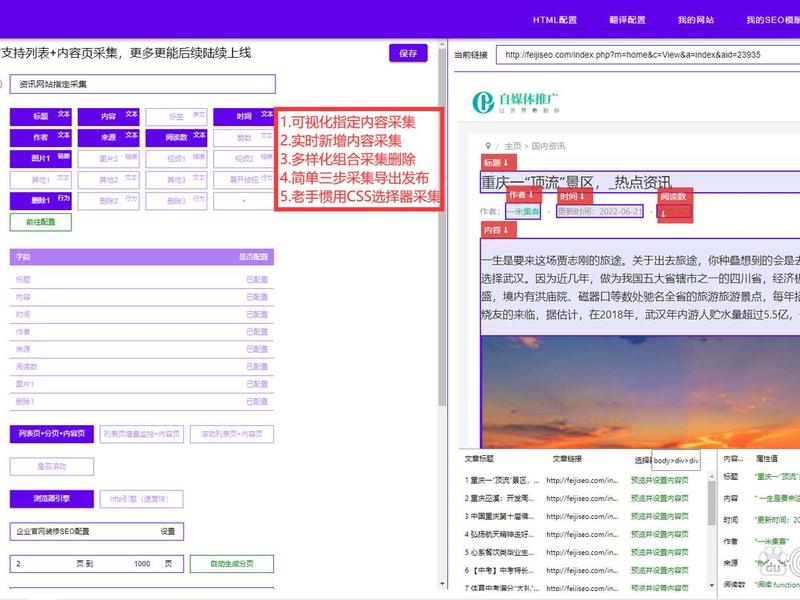Select 滚动列表页+内容页 mode
The width and height of the screenshot is (800, 600).
(232, 434)
